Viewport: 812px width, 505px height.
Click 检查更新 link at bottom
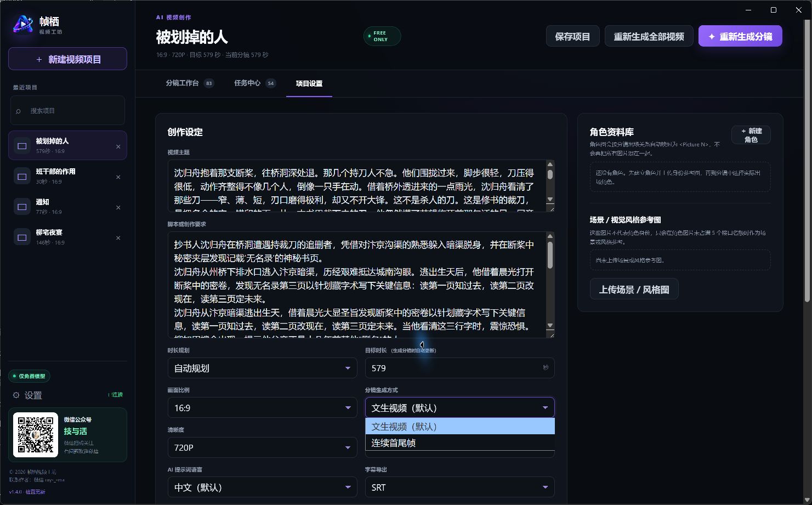[x=36, y=492]
